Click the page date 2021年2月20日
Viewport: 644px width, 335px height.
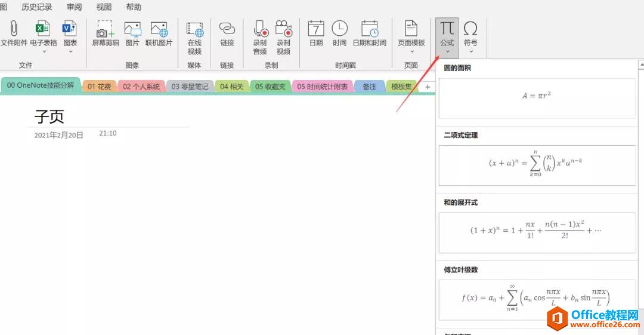point(58,135)
